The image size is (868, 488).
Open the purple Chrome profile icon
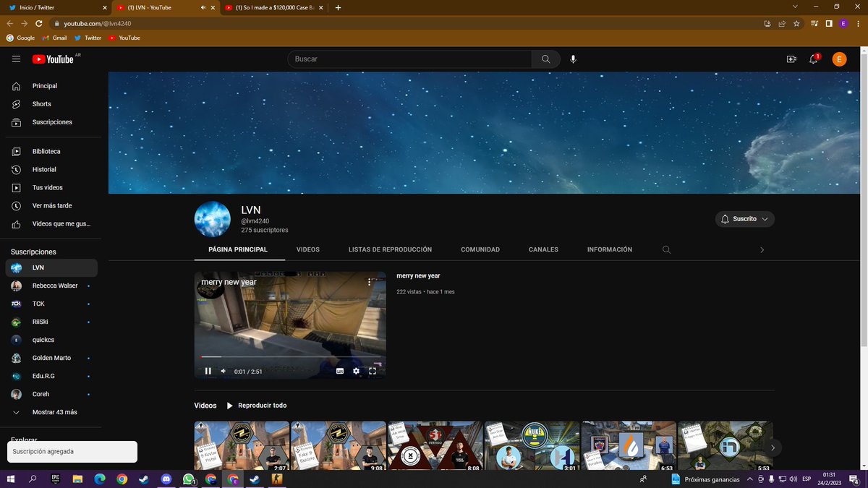tap(843, 23)
